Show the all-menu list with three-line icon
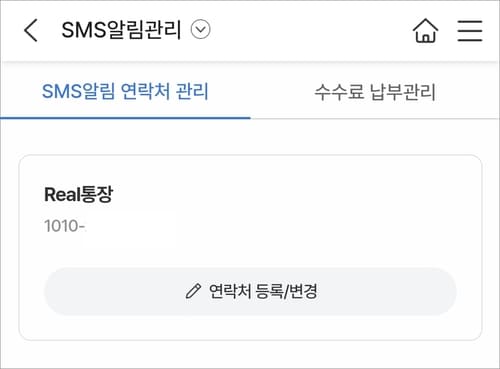The height and width of the screenshot is (369, 500). click(470, 30)
